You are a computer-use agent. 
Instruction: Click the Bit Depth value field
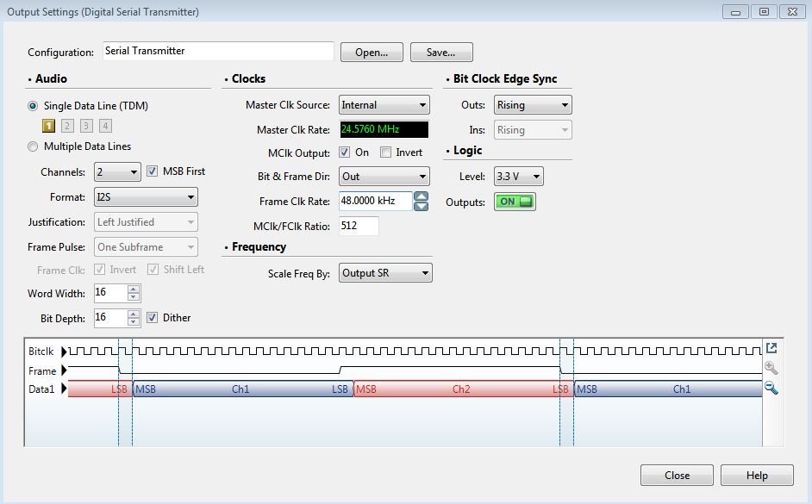pos(110,317)
